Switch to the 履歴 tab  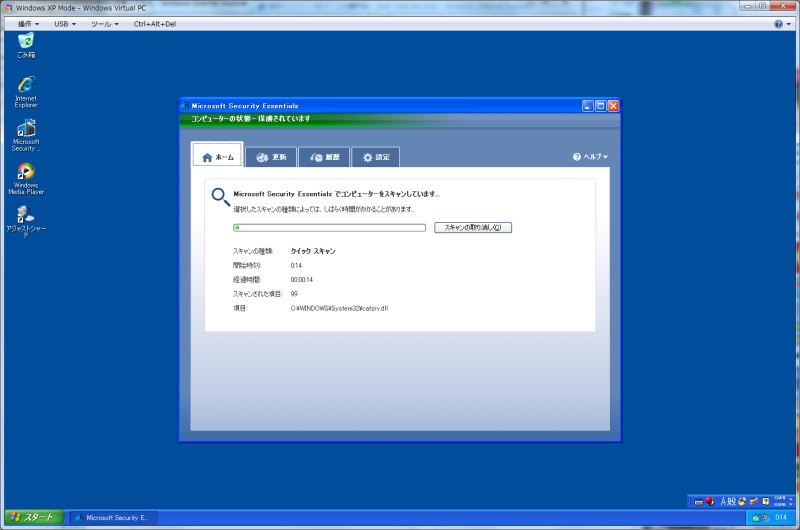(324, 157)
